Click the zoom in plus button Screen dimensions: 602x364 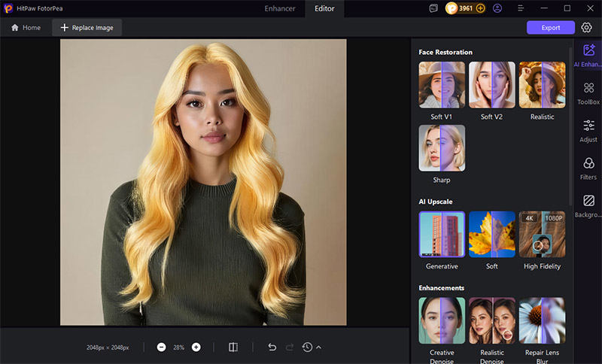click(196, 347)
